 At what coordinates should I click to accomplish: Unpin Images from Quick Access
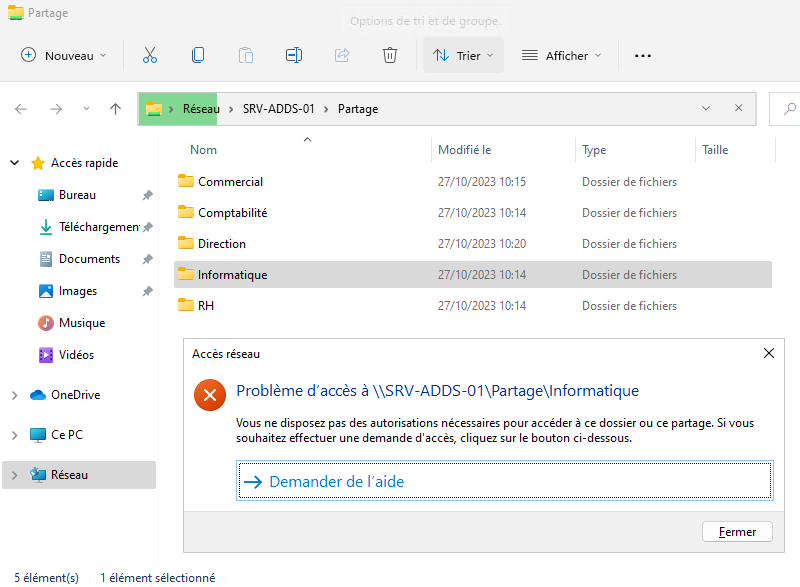(145, 290)
